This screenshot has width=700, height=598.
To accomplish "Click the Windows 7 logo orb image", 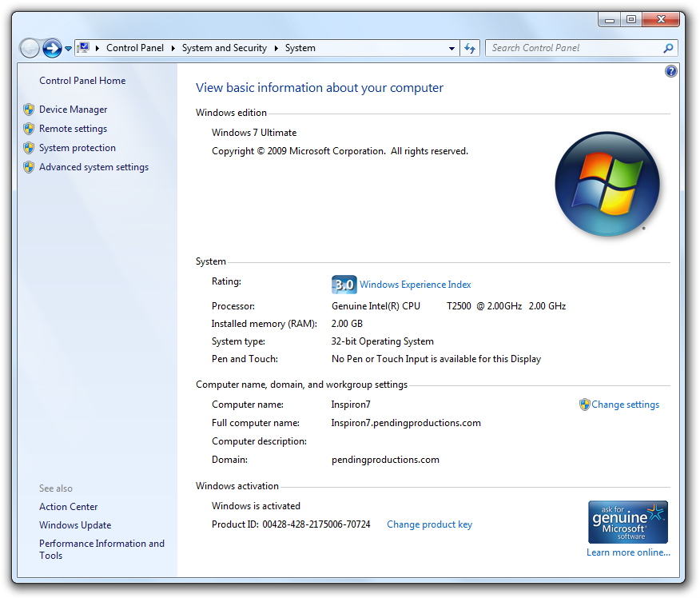I will [x=607, y=184].
